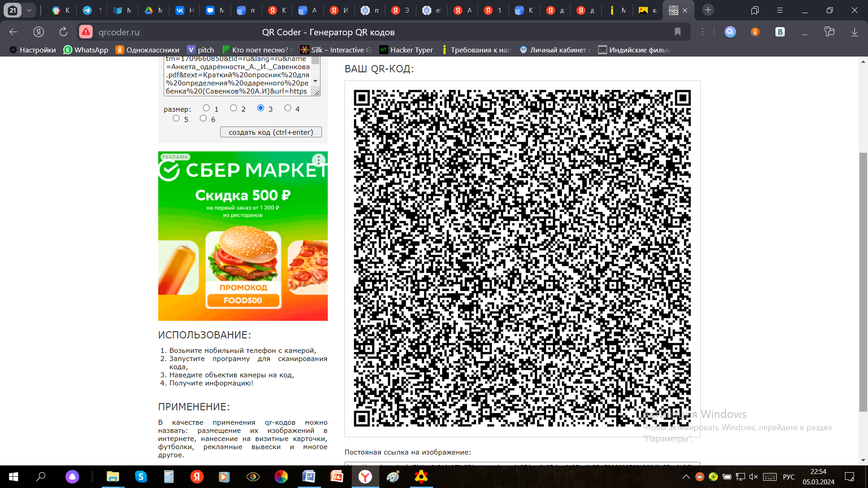Open Microsoft Word from the taskbar
The width and height of the screenshot is (868, 488).
click(x=309, y=477)
